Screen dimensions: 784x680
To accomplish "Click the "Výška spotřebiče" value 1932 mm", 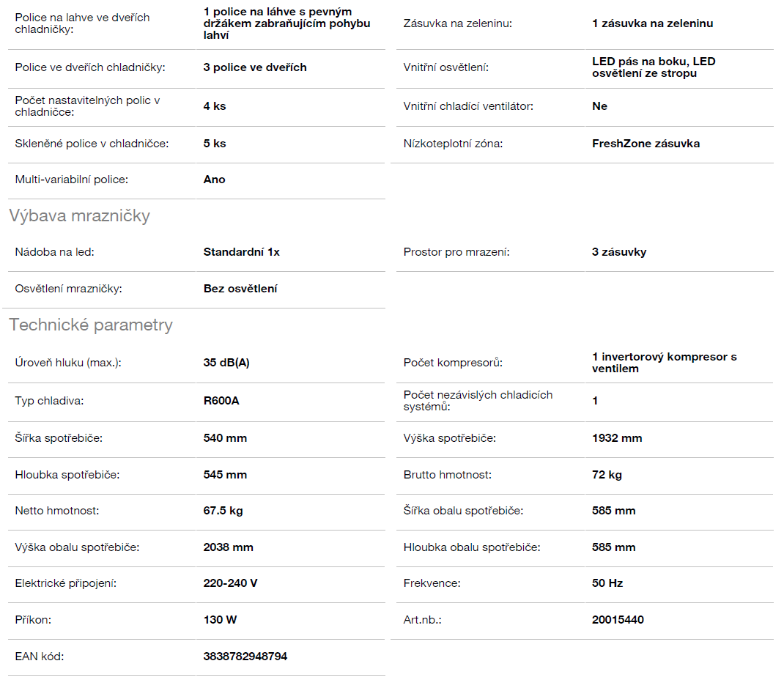I will coord(617,438).
